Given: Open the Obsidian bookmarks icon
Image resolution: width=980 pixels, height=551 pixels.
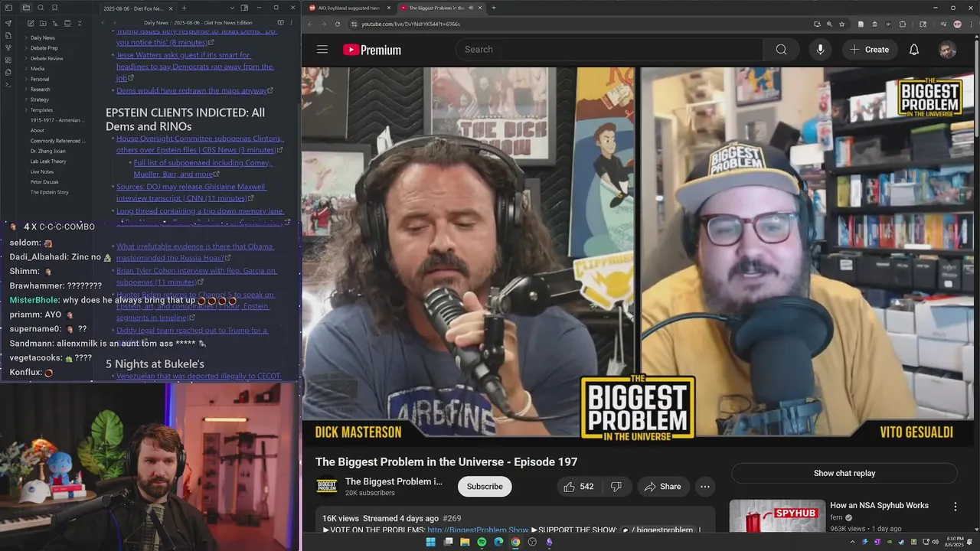Looking at the screenshot, I should [55, 8].
